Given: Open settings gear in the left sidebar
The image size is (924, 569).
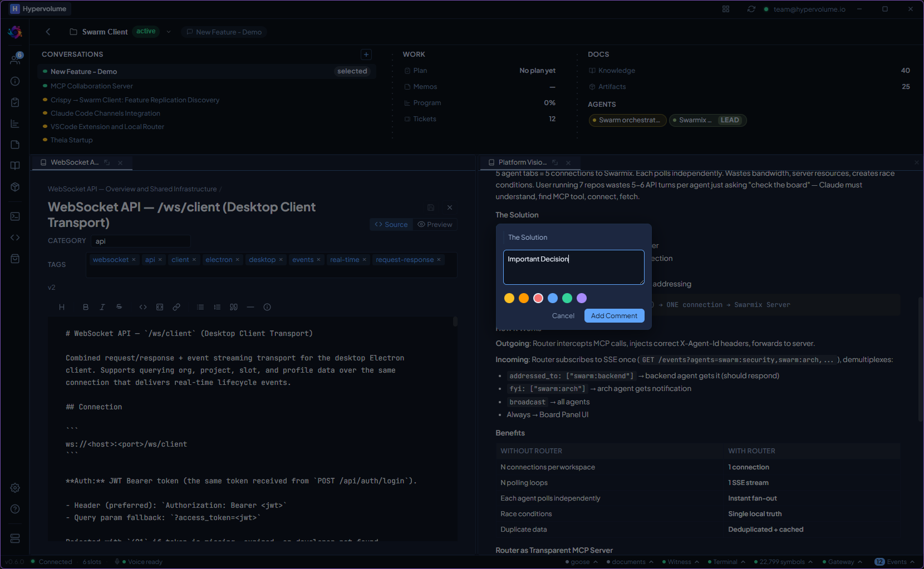Looking at the screenshot, I should pos(15,488).
